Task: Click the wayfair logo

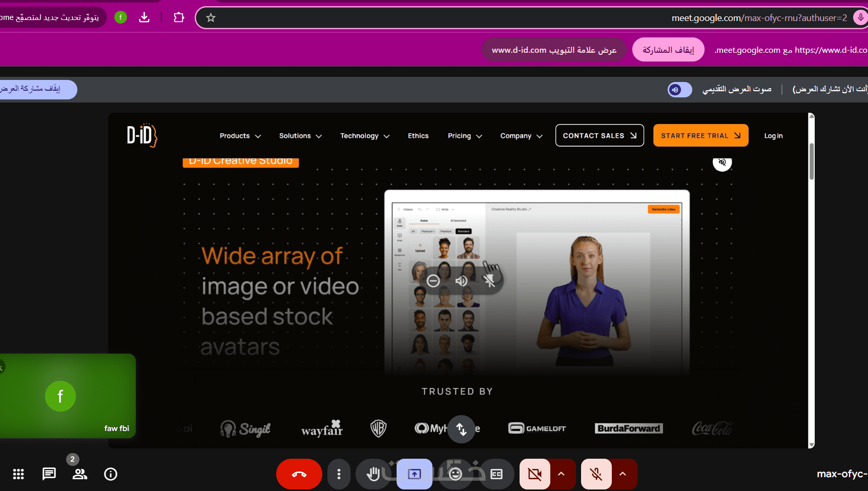Action: (x=322, y=428)
